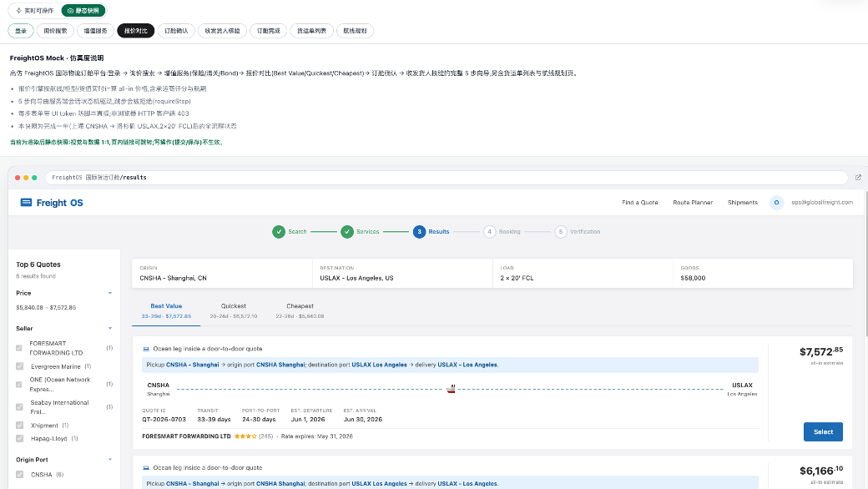Toggle the CNSHA origin port checkbox
This screenshot has width=868, height=489.
point(20,475)
